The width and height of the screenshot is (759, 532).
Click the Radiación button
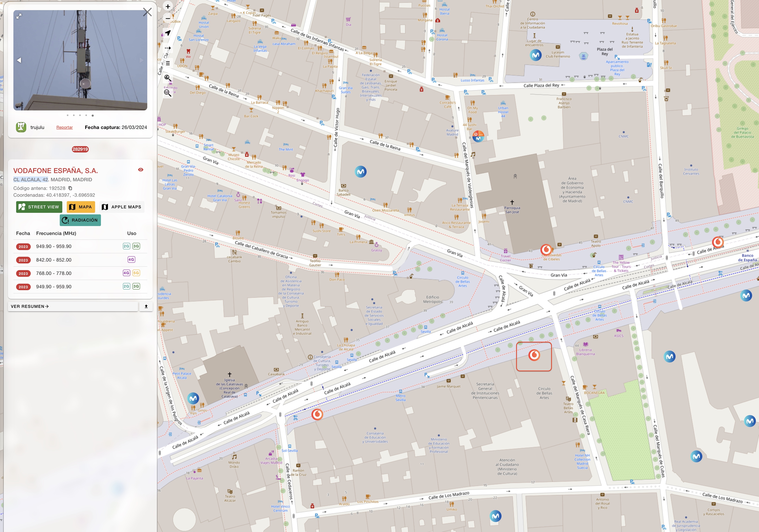pyautogui.click(x=80, y=220)
